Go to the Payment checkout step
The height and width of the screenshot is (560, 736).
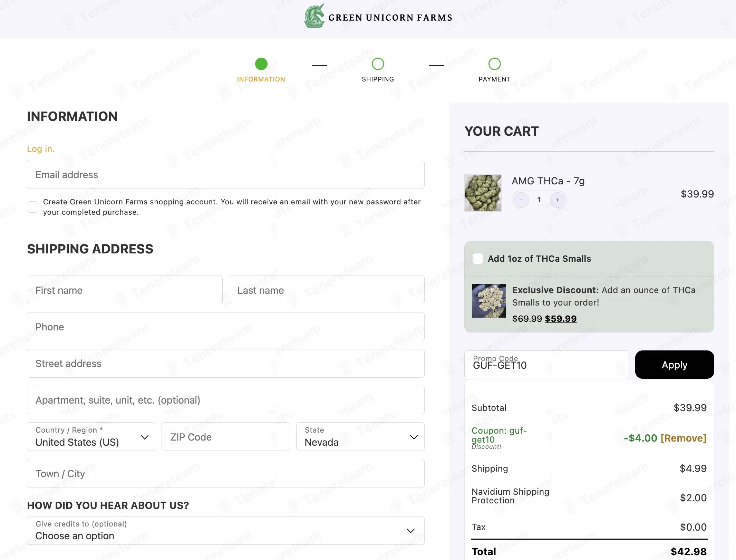click(494, 70)
